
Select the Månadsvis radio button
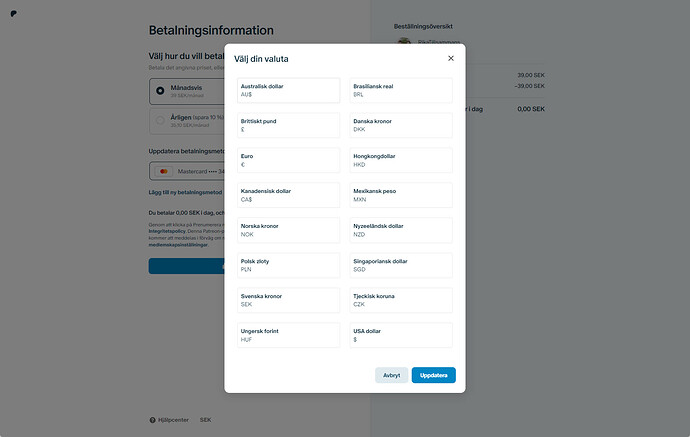click(x=160, y=90)
